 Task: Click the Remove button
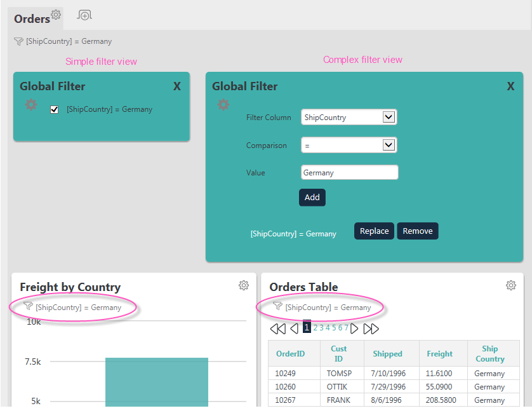pos(418,231)
